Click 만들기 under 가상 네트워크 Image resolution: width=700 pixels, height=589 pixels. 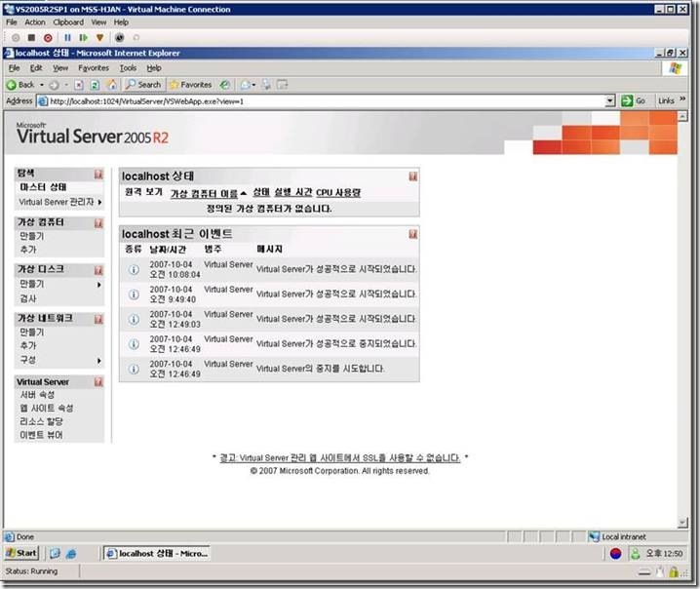click(32, 333)
